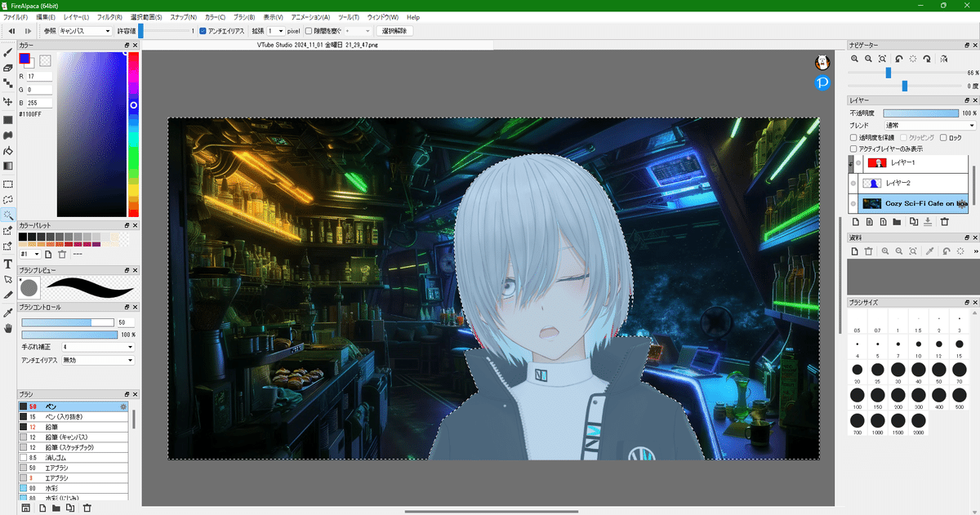
Task: Open the 手ぶれ補正 dropdown
Action: click(97, 347)
